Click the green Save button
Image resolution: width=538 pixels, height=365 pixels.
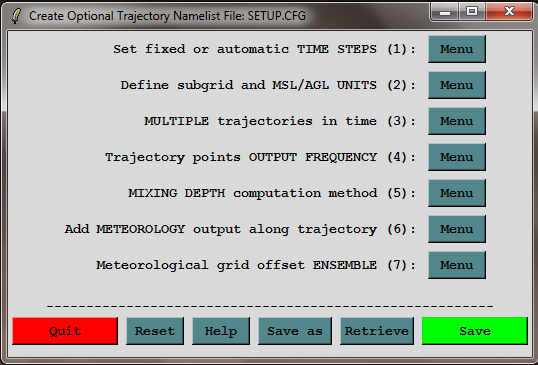pos(475,331)
